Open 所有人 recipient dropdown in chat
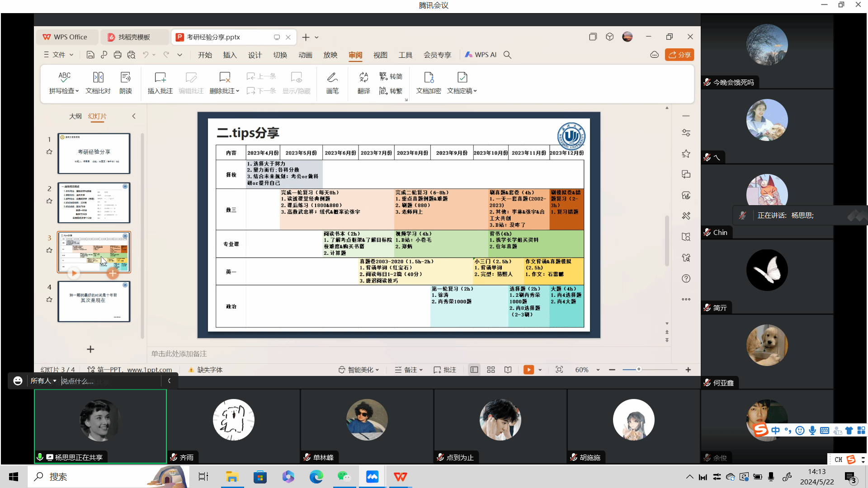Viewport: 868px width, 488px height. 43,381
